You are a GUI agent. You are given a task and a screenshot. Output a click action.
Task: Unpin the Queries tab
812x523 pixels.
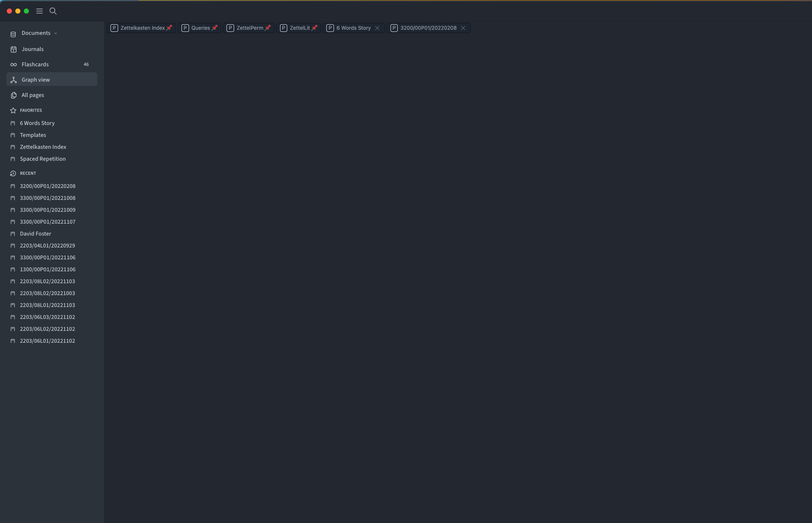coord(215,28)
